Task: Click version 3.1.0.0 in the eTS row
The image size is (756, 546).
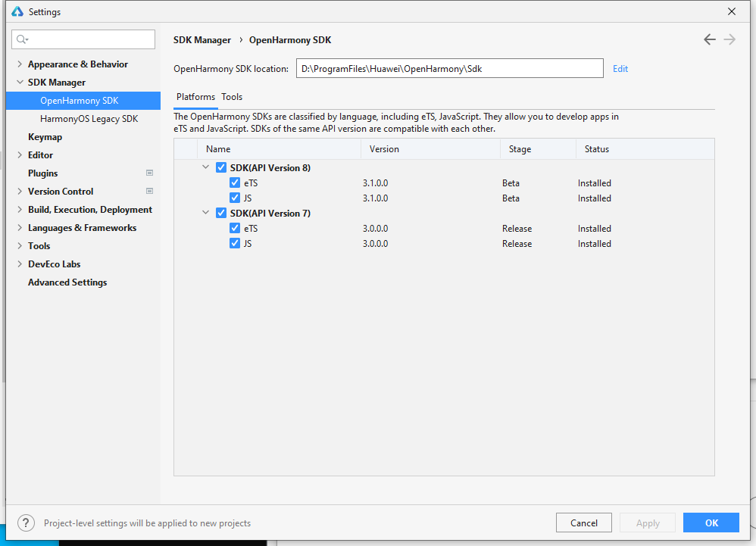Action: pyautogui.click(x=376, y=183)
